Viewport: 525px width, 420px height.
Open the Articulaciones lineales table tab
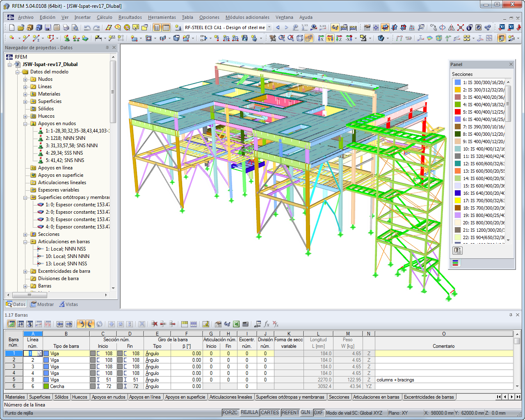coord(231,397)
